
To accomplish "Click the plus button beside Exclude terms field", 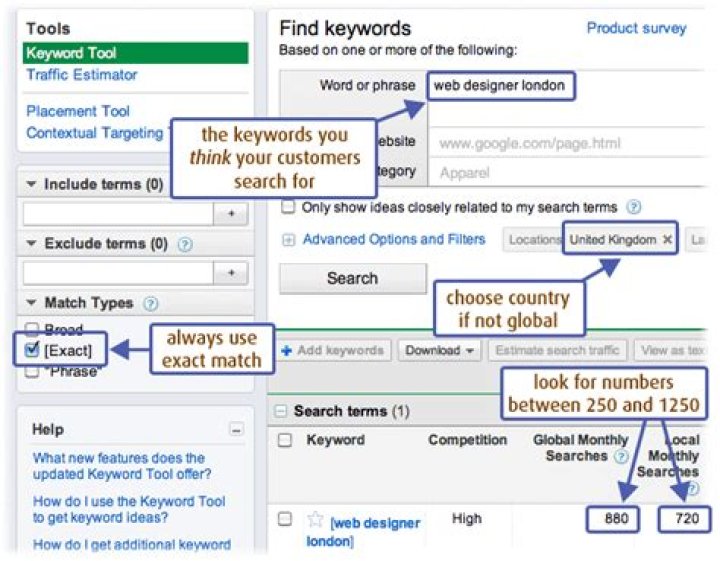I will (231, 273).
